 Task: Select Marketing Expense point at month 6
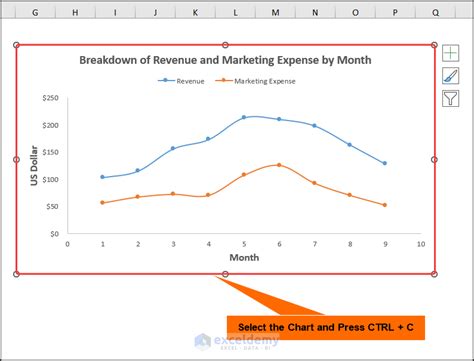pos(279,165)
